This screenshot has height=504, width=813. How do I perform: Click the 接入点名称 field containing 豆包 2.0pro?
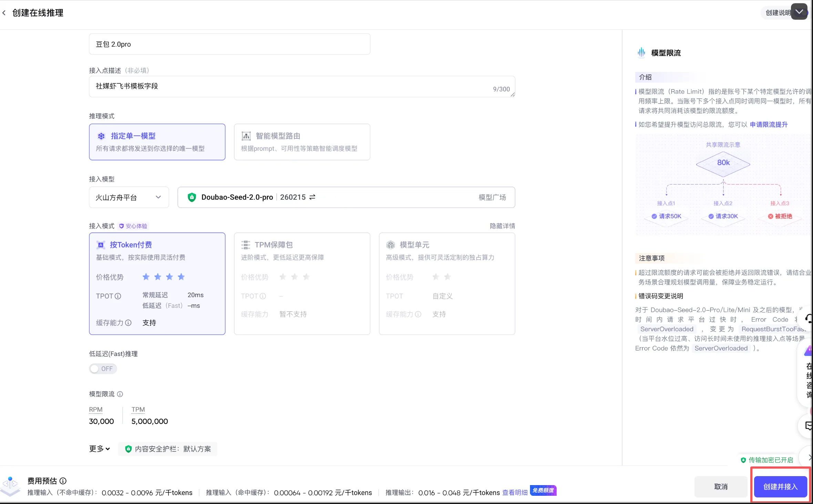(230, 44)
